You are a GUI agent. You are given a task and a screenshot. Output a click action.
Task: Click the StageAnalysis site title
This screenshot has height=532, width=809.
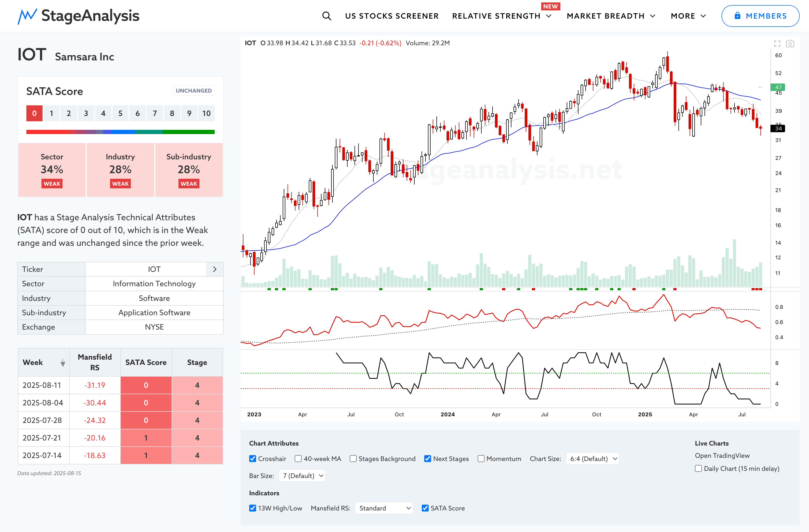(x=90, y=16)
